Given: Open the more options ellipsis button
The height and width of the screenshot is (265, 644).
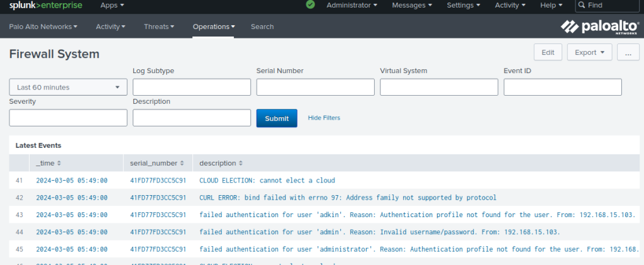Looking at the screenshot, I should click(628, 52).
